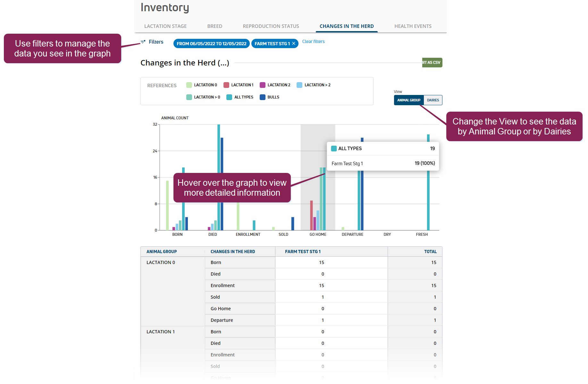Viewport: 588px width, 384px height.
Task: Click the Lactation > 0 legend swatch
Action: click(x=189, y=97)
